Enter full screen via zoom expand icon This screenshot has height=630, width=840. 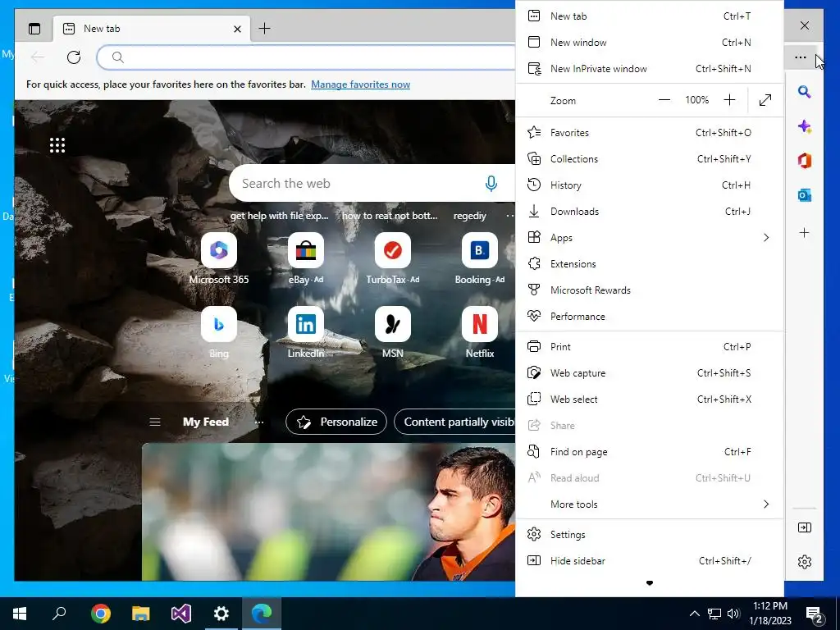(x=765, y=100)
